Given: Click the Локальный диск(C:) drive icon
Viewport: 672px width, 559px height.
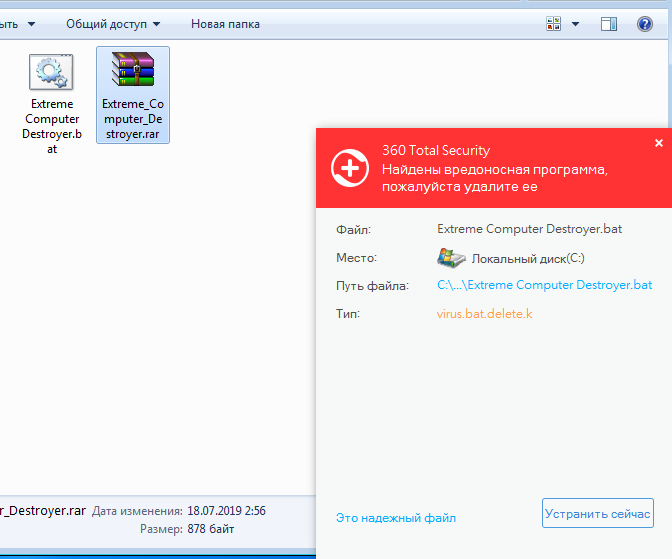Looking at the screenshot, I should click(451, 258).
